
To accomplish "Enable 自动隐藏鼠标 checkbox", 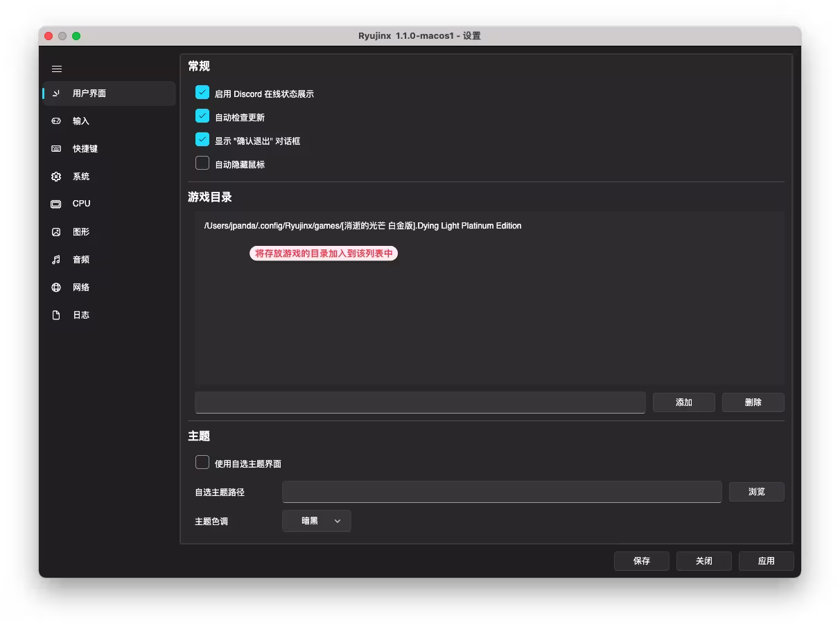I will tap(202, 163).
